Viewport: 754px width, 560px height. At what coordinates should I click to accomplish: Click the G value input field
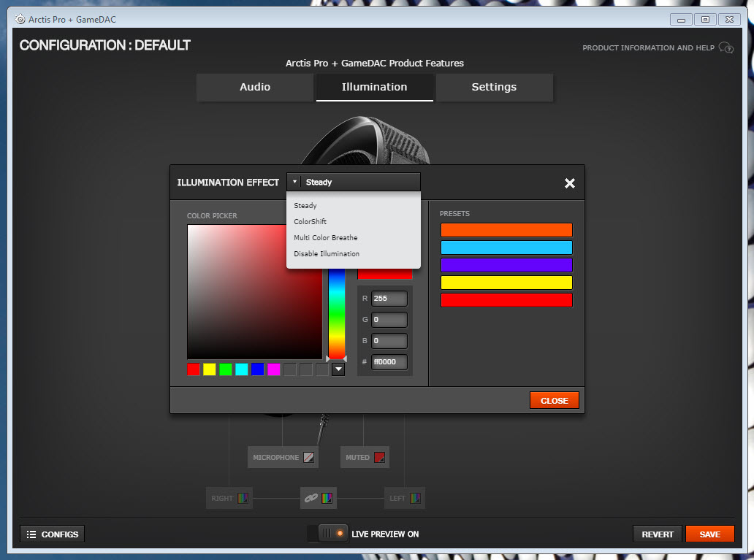pyautogui.click(x=389, y=319)
